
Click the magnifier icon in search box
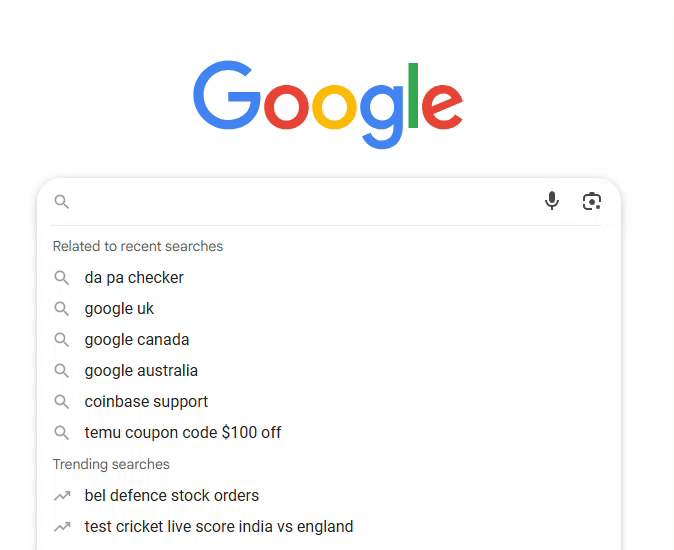point(62,202)
